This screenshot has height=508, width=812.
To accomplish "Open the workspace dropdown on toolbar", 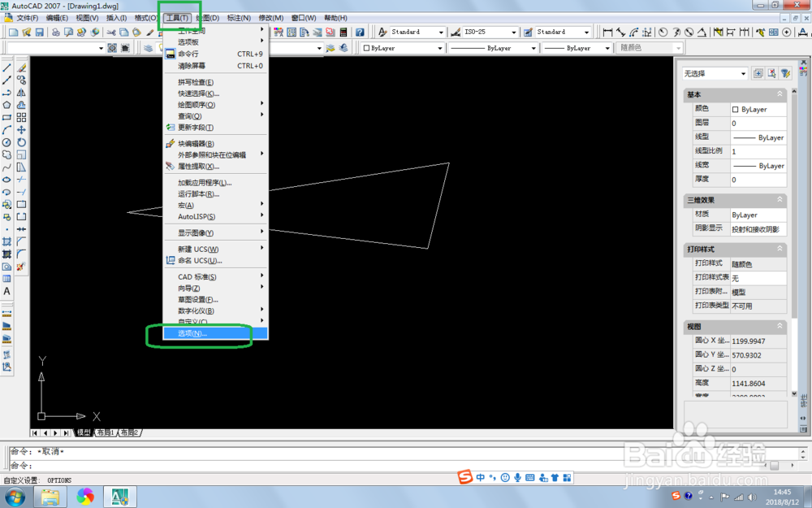I will tap(56, 48).
